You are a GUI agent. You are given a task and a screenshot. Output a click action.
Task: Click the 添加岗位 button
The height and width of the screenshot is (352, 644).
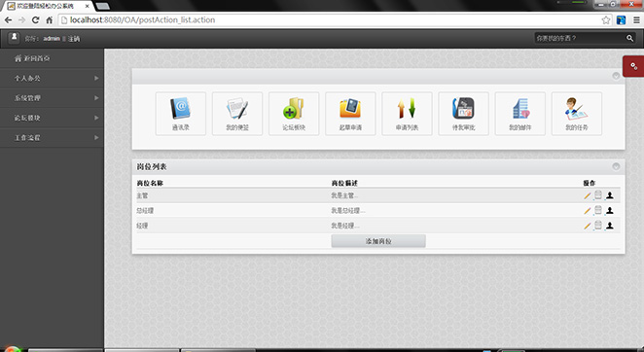click(x=378, y=241)
